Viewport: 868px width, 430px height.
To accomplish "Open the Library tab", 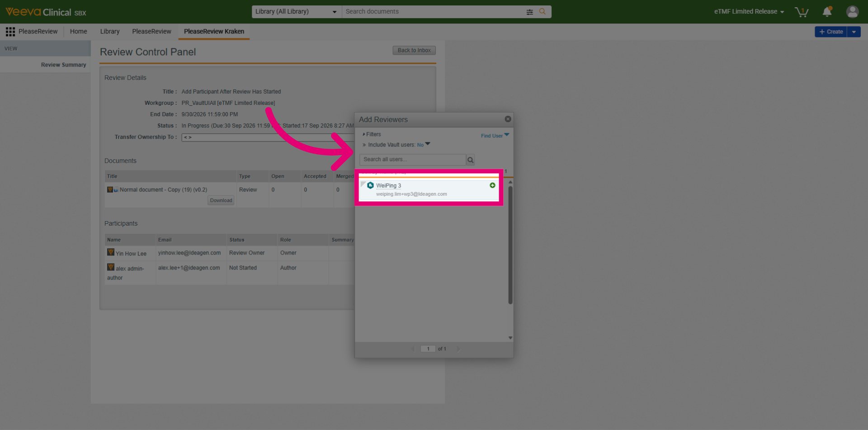I will pyautogui.click(x=110, y=32).
